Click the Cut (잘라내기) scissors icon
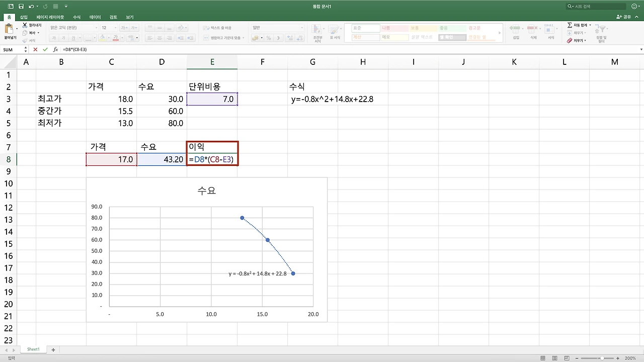644x362 pixels. pos(25,25)
